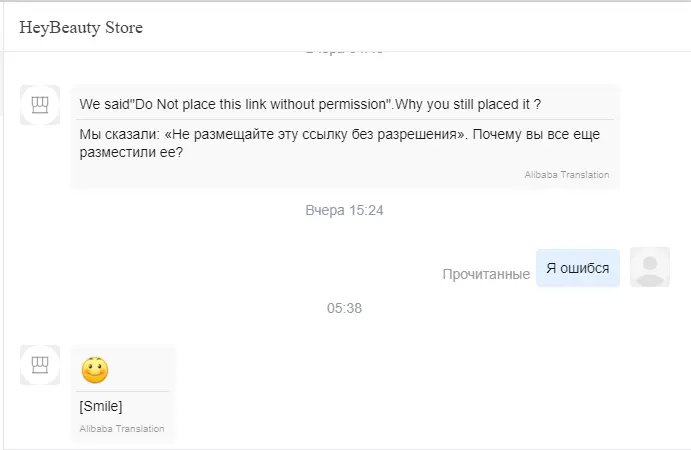Open the user profile avatar
Screen dimensions: 691x450
pos(650,267)
